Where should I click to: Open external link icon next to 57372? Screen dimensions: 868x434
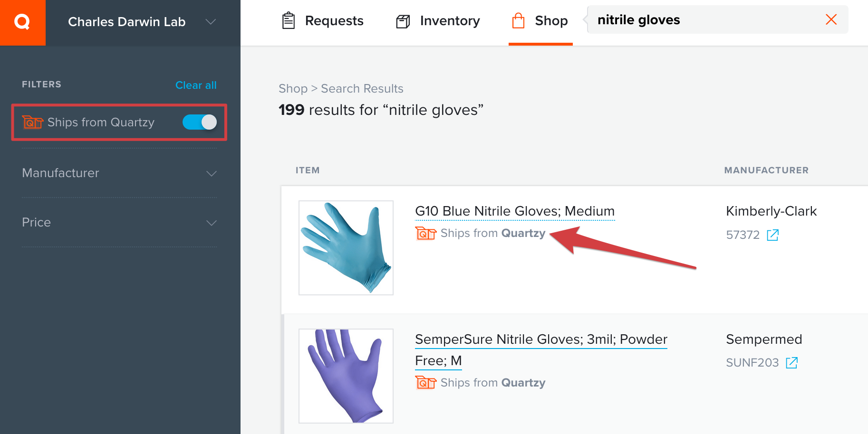(772, 235)
